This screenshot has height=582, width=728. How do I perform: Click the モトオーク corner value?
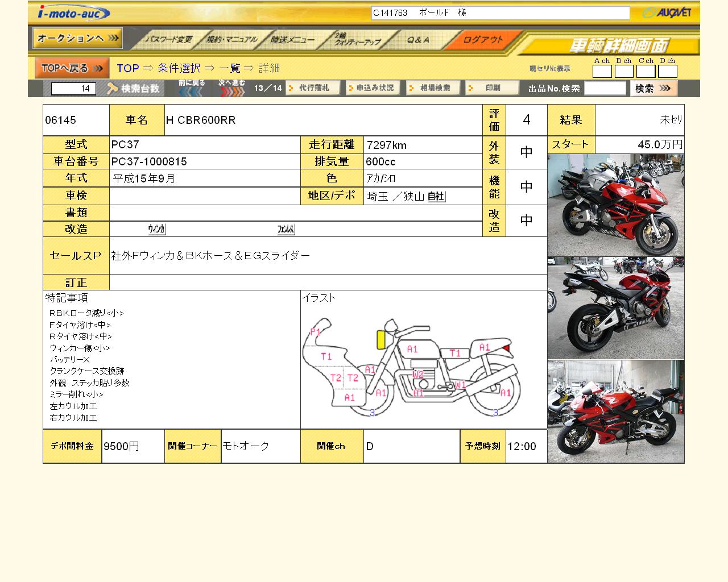(246, 446)
